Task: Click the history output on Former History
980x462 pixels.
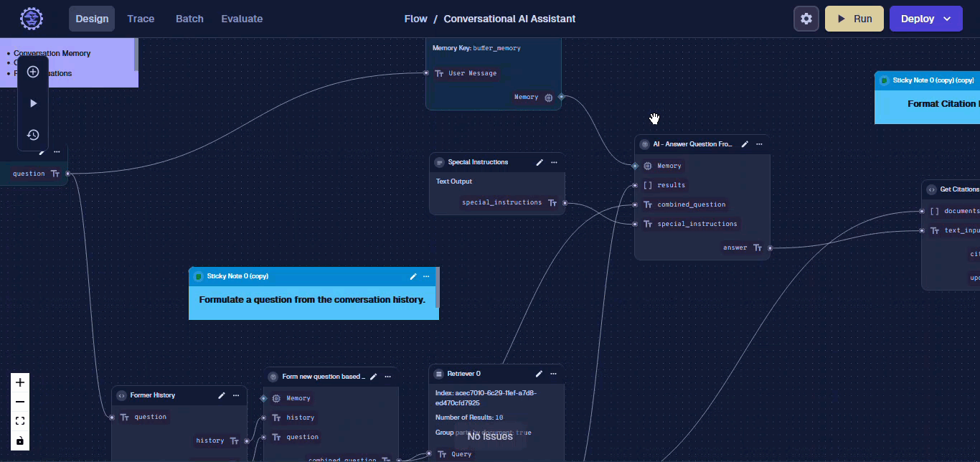Action: pyautogui.click(x=247, y=441)
